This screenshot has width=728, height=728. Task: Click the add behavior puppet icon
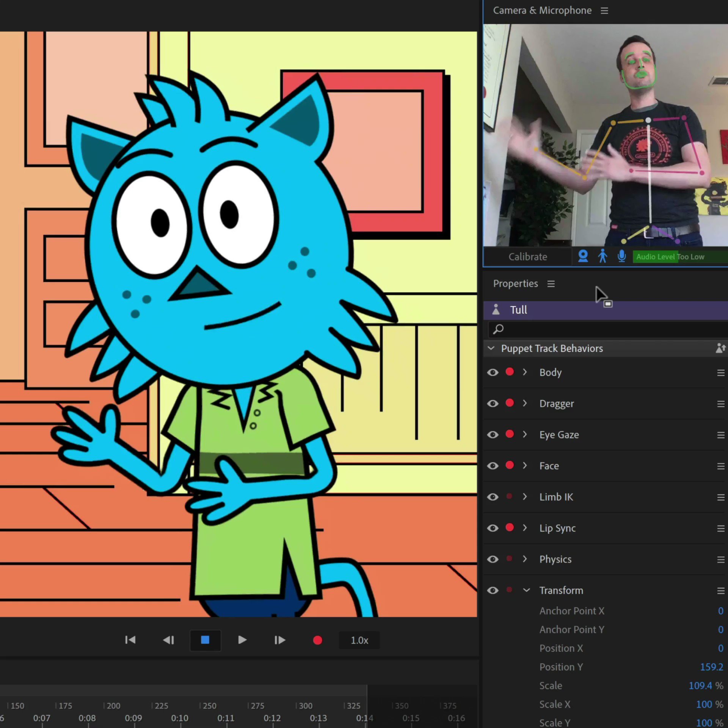[x=720, y=348]
